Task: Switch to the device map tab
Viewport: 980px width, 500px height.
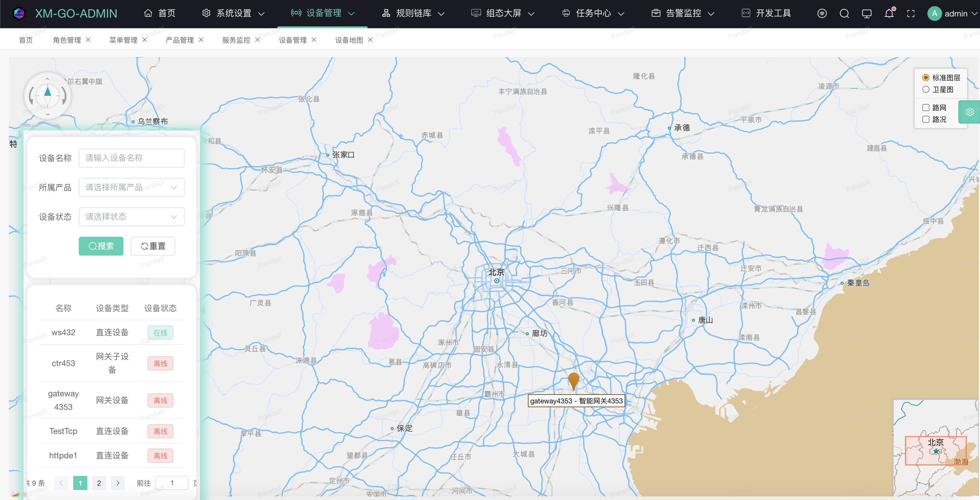Action: coord(349,40)
